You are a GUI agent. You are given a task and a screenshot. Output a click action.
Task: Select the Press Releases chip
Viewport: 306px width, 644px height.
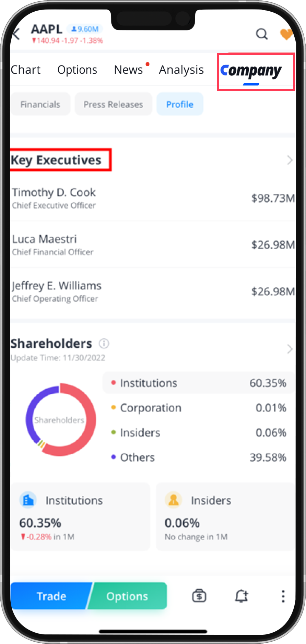tap(113, 104)
